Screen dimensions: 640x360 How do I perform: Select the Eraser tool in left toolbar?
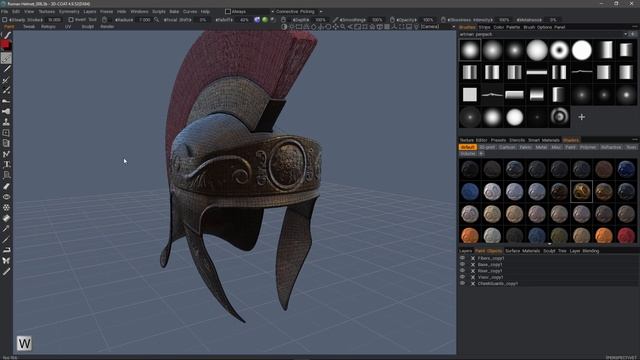pos(6,186)
